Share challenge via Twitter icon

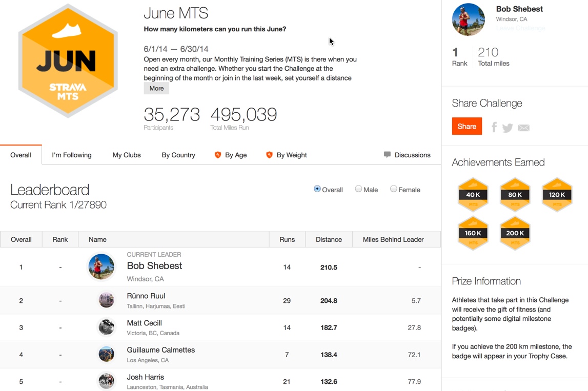click(x=508, y=128)
